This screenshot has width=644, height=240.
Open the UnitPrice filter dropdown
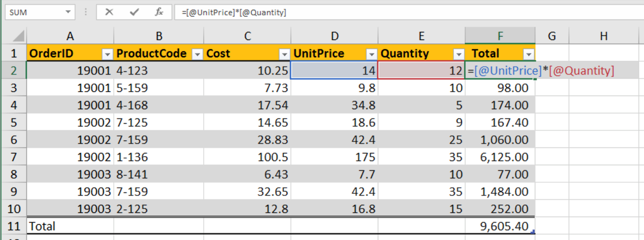(371, 54)
